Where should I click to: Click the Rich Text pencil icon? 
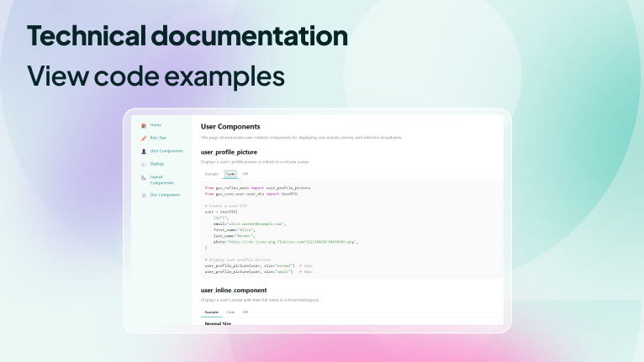(144, 138)
